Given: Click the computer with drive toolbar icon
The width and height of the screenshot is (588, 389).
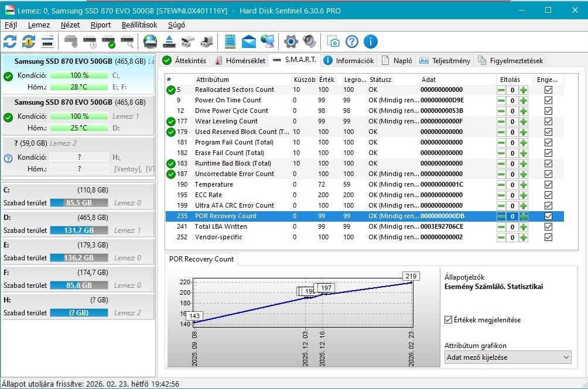Looking at the screenshot, I should [x=207, y=42].
